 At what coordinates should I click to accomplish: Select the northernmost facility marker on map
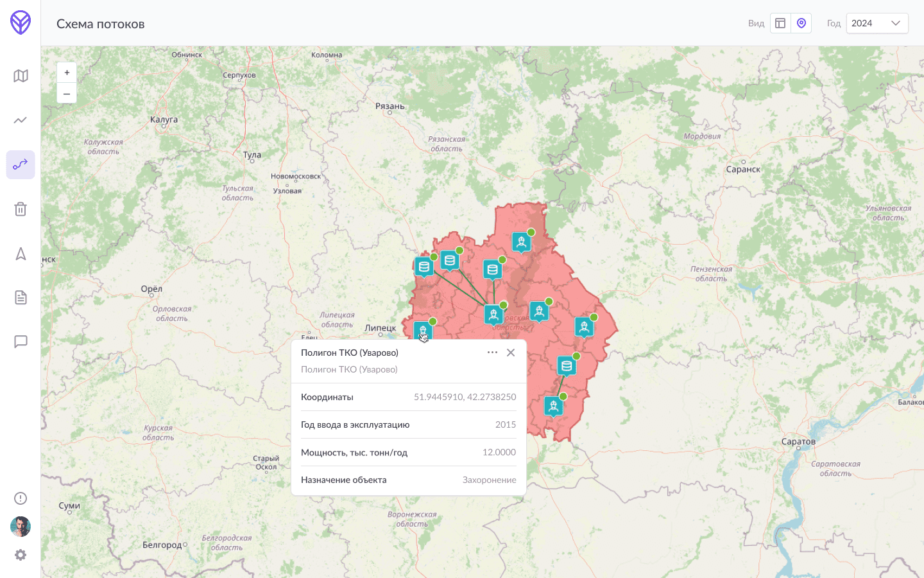click(x=522, y=242)
